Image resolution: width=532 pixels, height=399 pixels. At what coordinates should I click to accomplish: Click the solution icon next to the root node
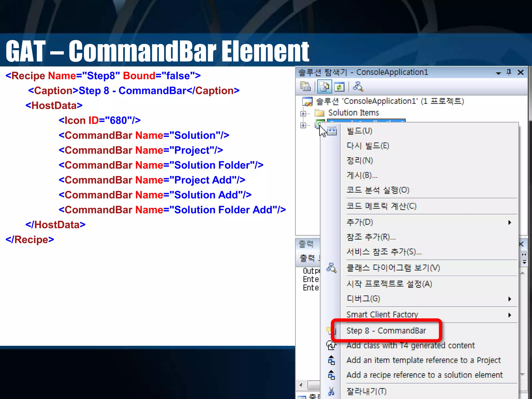tap(307, 101)
